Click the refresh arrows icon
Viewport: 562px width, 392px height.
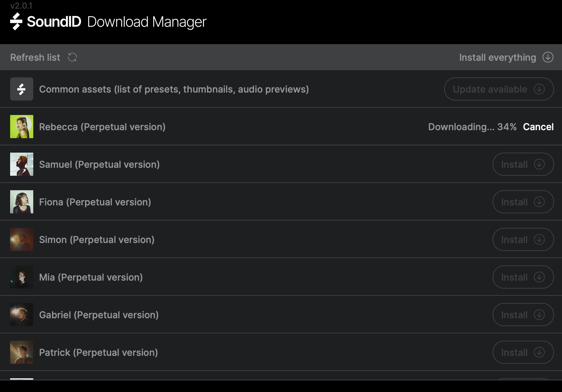tap(72, 57)
